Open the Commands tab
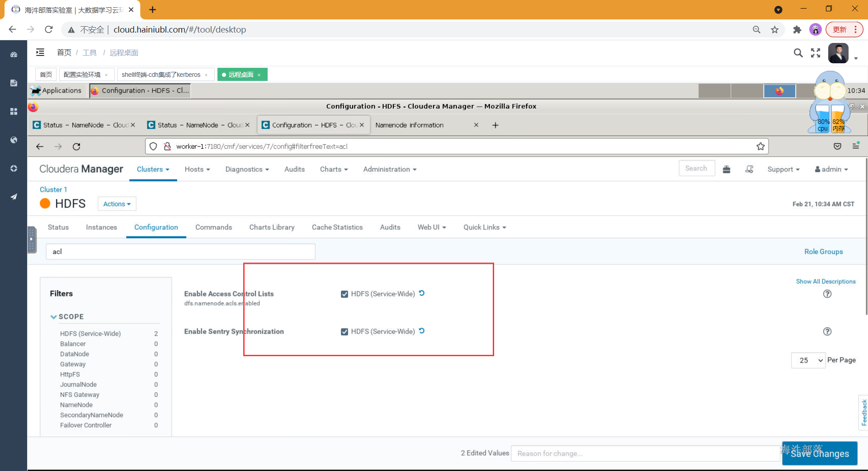Image resolution: width=868 pixels, height=471 pixels. coord(213,227)
